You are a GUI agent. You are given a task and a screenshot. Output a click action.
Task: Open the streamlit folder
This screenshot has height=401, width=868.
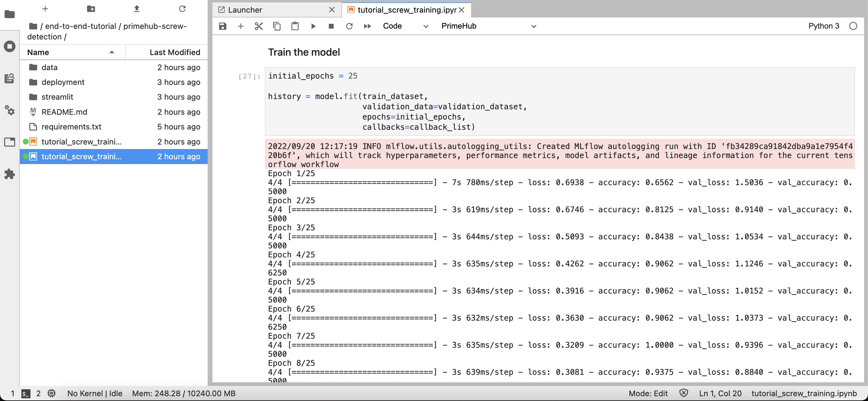pyautogui.click(x=114, y=97)
